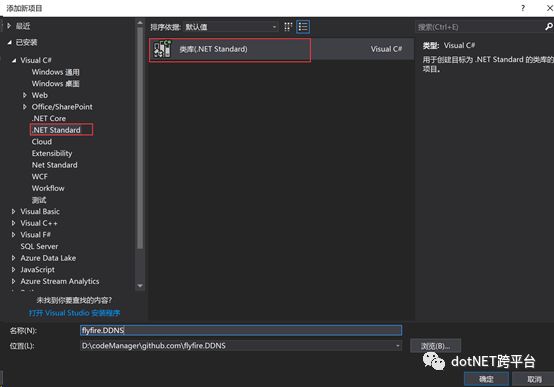The height and width of the screenshot is (387, 554).
Task: Select the 测试 (Test) category
Action: click(39, 200)
